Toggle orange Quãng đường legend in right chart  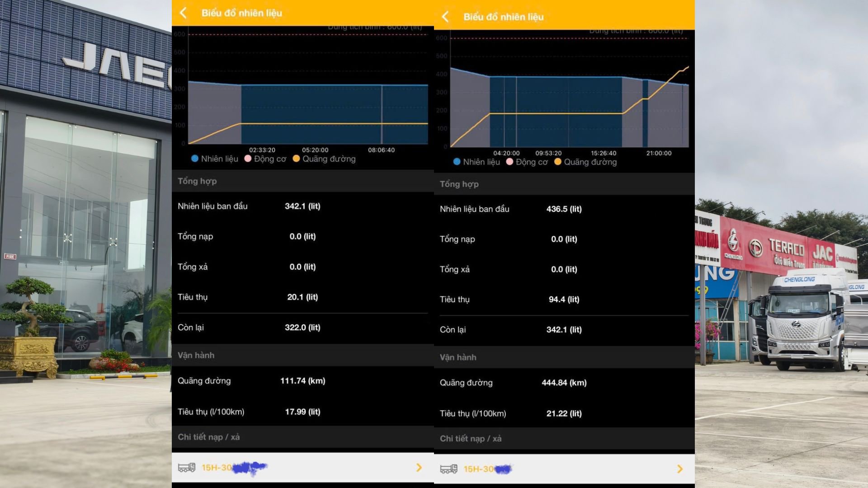click(x=585, y=162)
